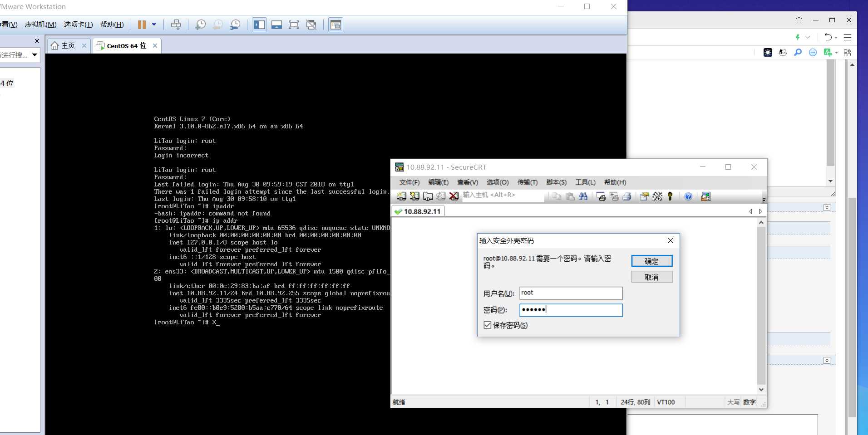Screen dimensions: 868x435
Task: Click the key Public-Key Assistant icon in SecureCRT
Action: tap(670, 196)
